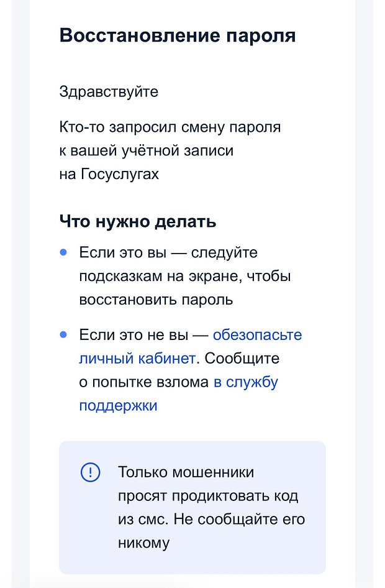Click the exclamation warning icon

pos(91,472)
